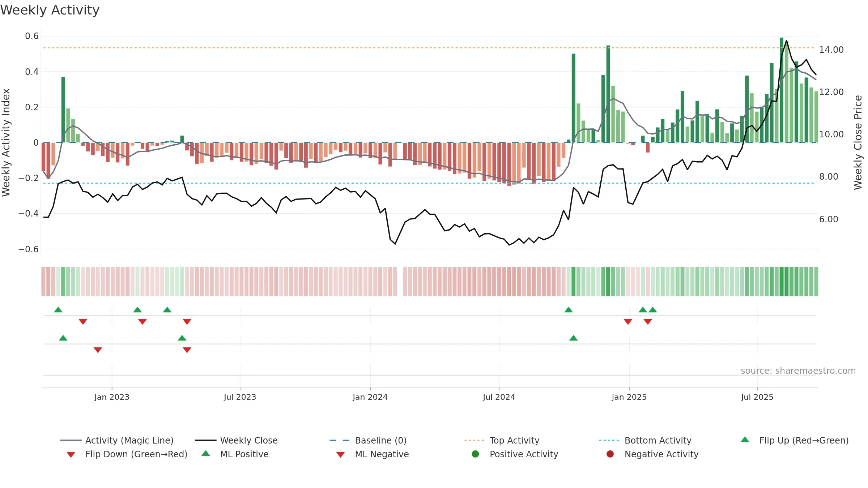Click the ML negative marker in Dec 2022
The height and width of the screenshot is (488, 868).
pyautogui.click(x=98, y=350)
